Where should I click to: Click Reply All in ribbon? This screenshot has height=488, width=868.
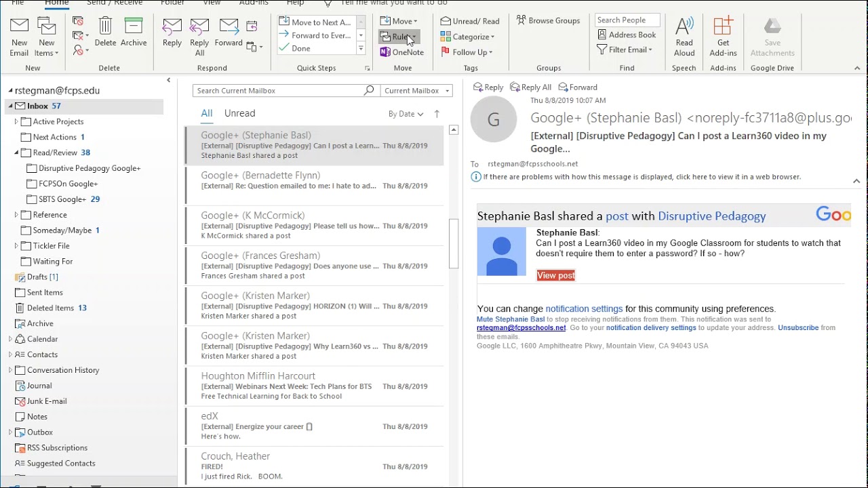pos(199,37)
